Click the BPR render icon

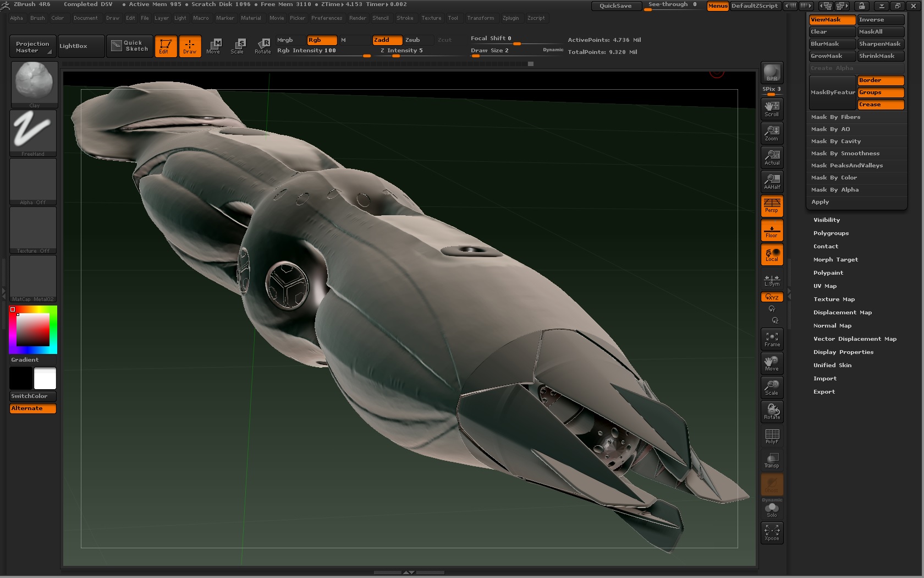click(x=771, y=72)
